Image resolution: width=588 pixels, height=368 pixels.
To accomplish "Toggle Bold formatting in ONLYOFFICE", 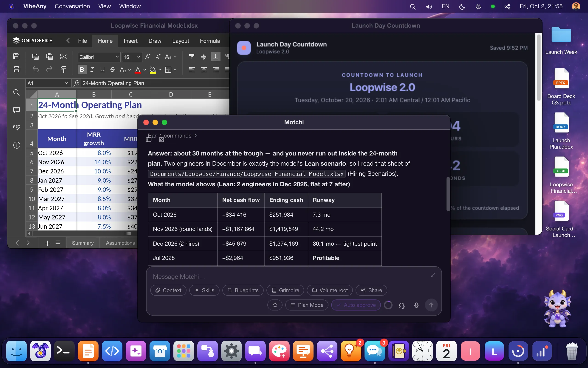I will 82,70.
